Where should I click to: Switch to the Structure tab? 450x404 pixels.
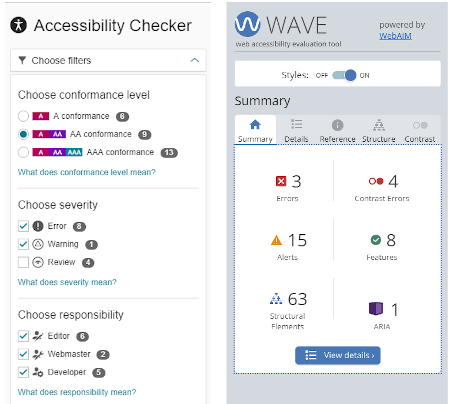click(379, 130)
